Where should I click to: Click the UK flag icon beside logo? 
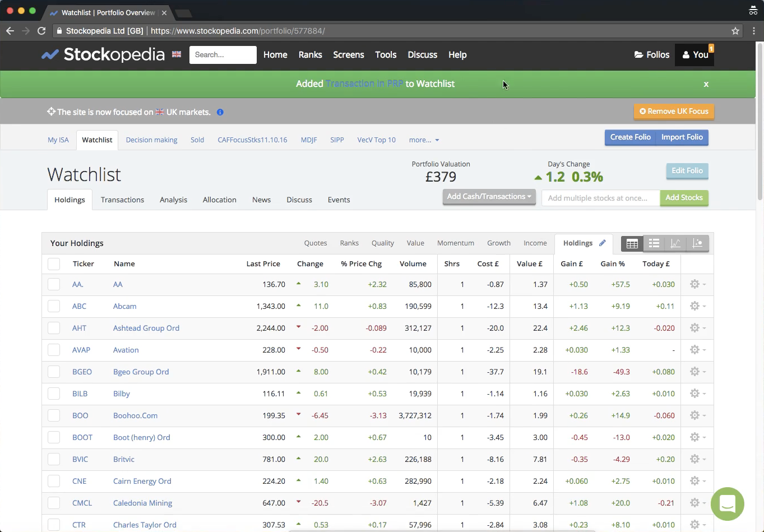[x=177, y=54]
